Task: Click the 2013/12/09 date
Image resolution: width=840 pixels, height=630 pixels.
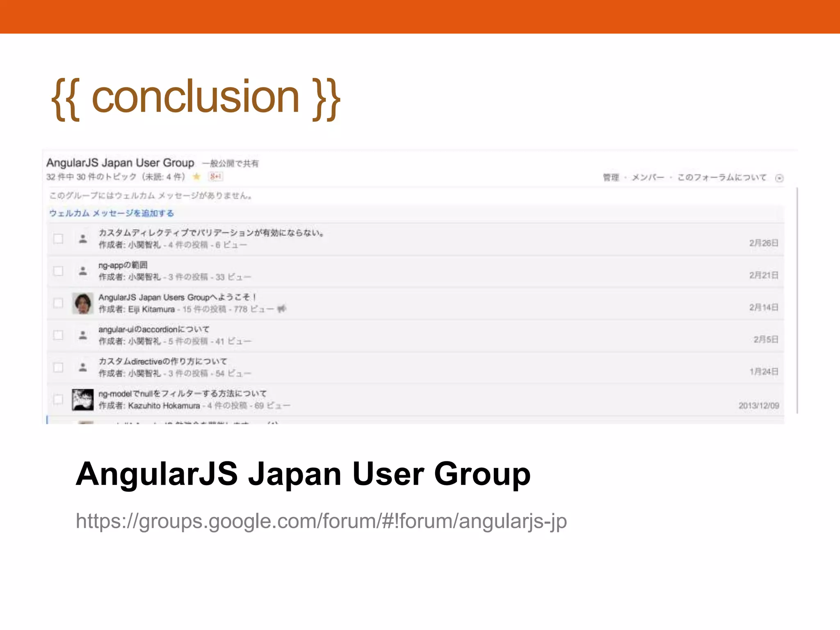Action: pos(759,406)
